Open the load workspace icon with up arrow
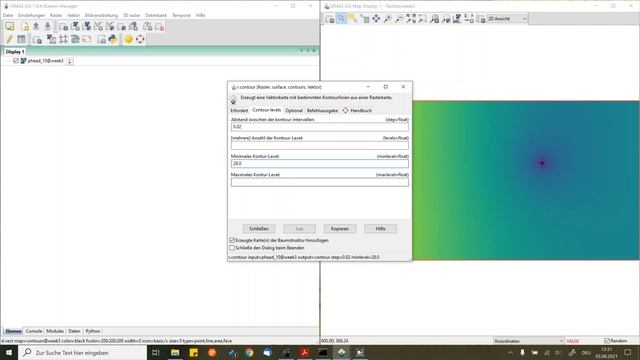Screen dimensions: 640x360 click(x=36, y=27)
